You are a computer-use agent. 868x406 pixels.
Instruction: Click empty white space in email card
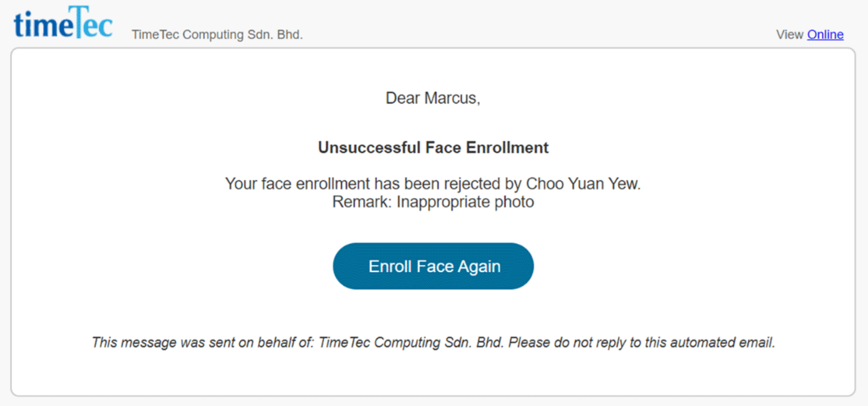(166, 249)
